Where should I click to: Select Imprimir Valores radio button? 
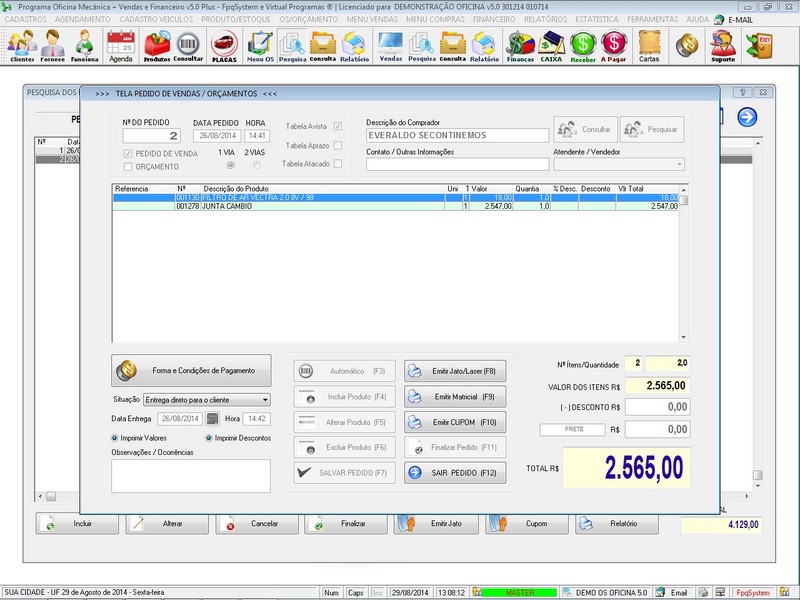tap(114, 438)
